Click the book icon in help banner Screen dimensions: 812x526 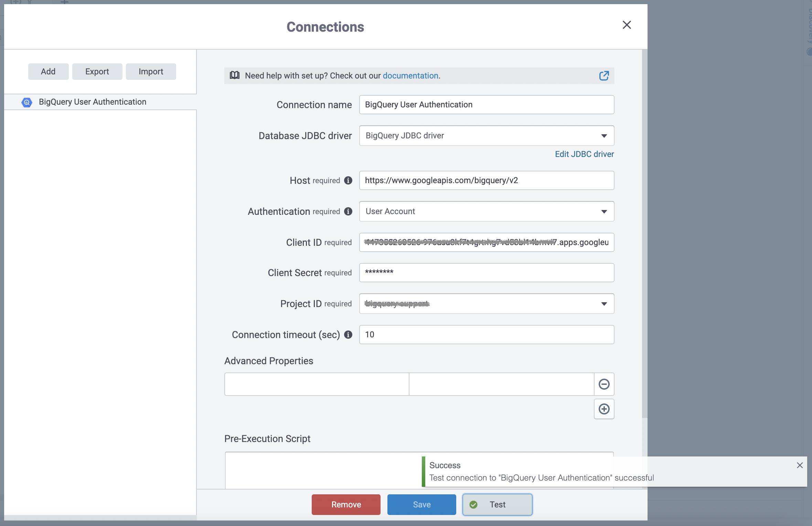pos(235,75)
